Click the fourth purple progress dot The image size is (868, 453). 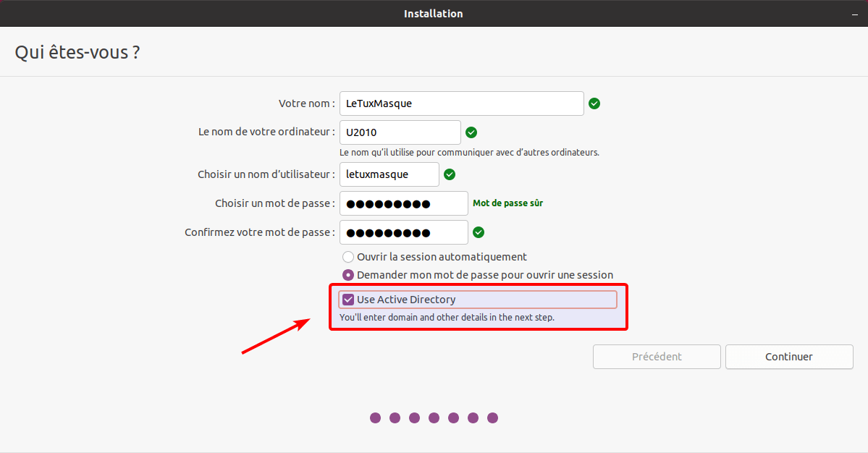click(434, 418)
